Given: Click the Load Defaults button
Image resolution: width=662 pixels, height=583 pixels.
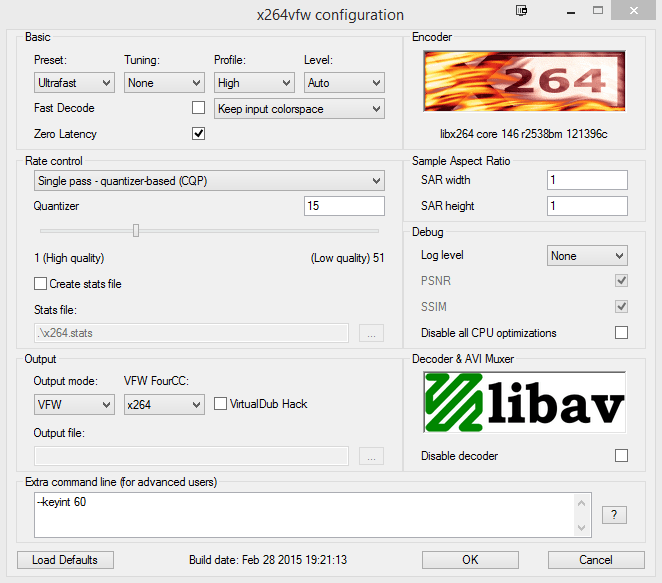Looking at the screenshot, I should coord(65,560).
